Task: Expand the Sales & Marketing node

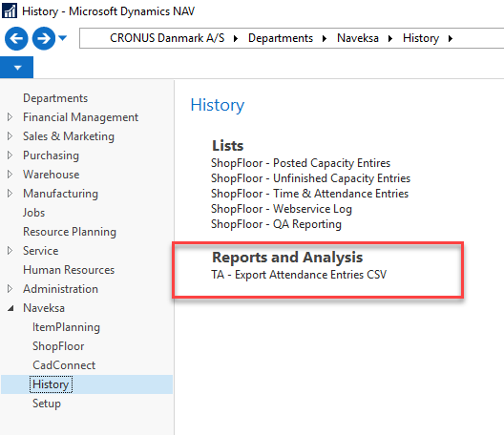Action: 10,136
